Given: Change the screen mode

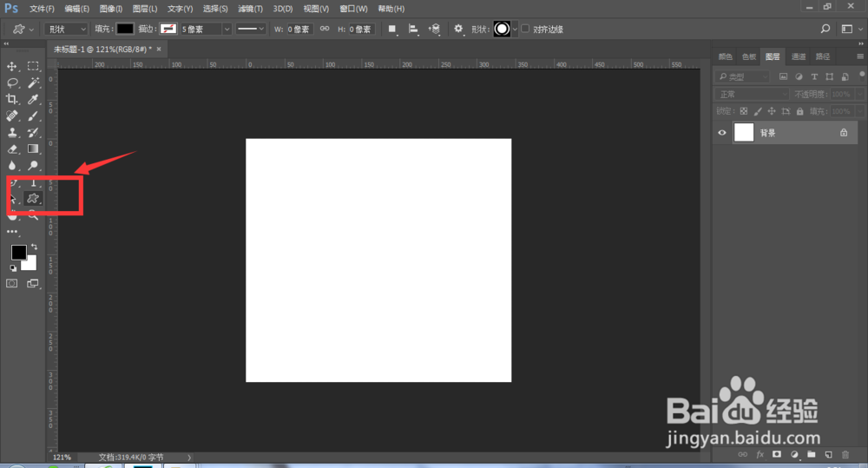Looking at the screenshot, I should [33, 284].
